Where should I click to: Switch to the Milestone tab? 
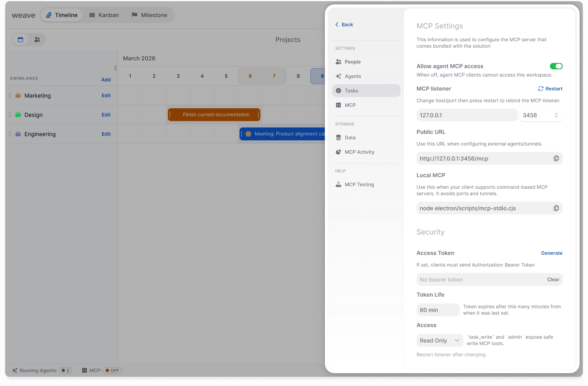pos(149,15)
